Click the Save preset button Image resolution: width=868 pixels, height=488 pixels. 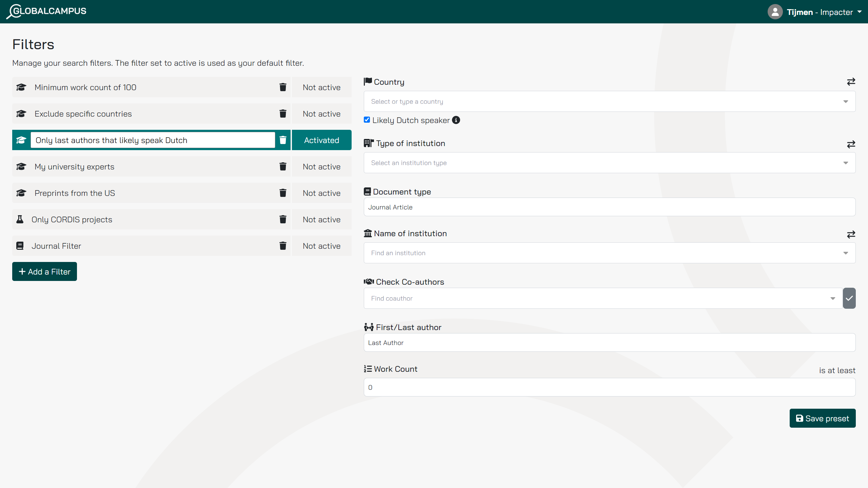point(822,418)
